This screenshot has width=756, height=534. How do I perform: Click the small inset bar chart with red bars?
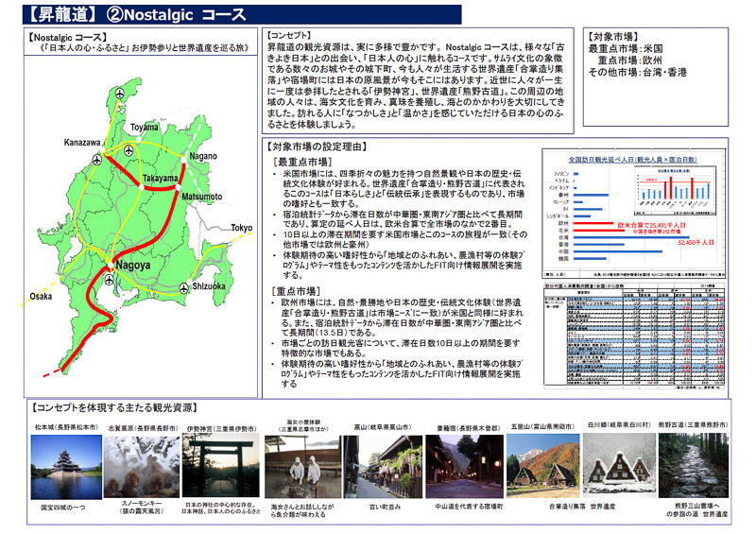pyautogui.click(x=675, y=191)
